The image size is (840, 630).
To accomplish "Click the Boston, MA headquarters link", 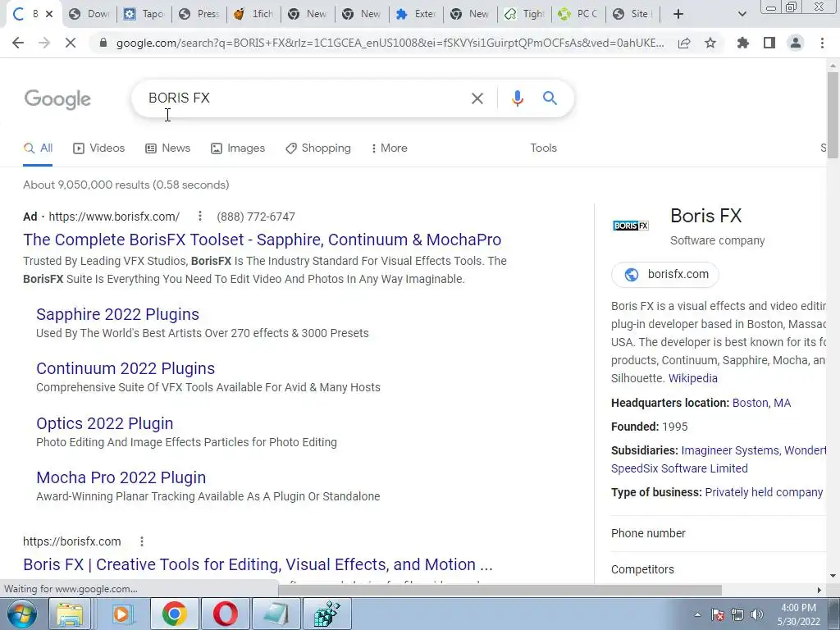I will tap(761, 403).
